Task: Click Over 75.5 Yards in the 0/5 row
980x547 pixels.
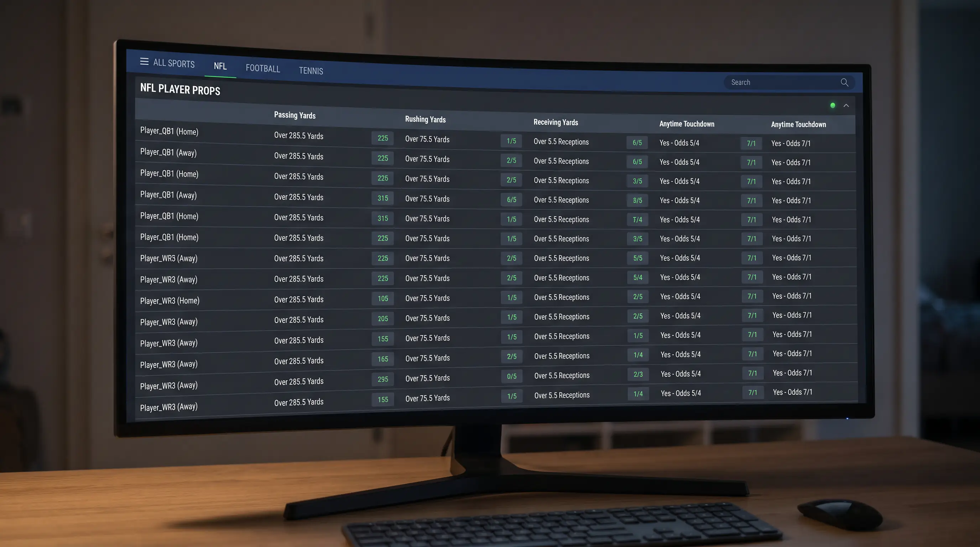Action: click(428, 378)
